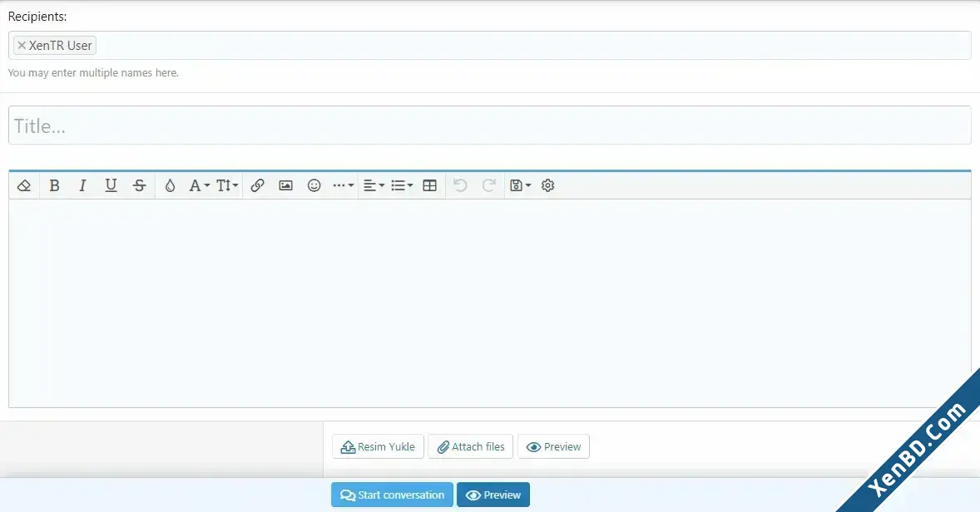Open the save drafts dropdown
The height and width of the screenshot is (512, 980).
click(x=520, y=185)
